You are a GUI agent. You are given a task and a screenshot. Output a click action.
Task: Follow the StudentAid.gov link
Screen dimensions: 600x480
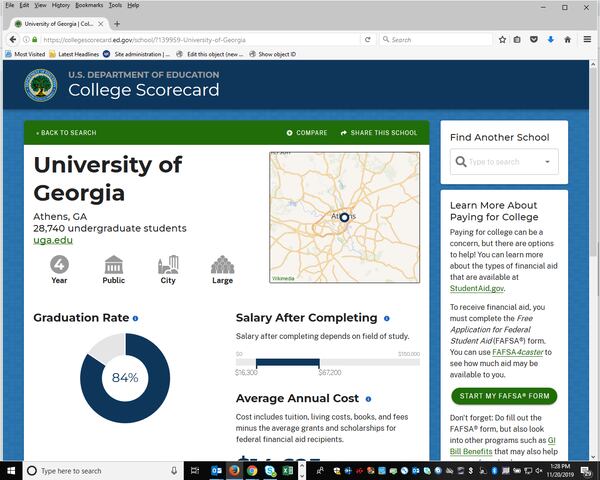coord(477,288)
